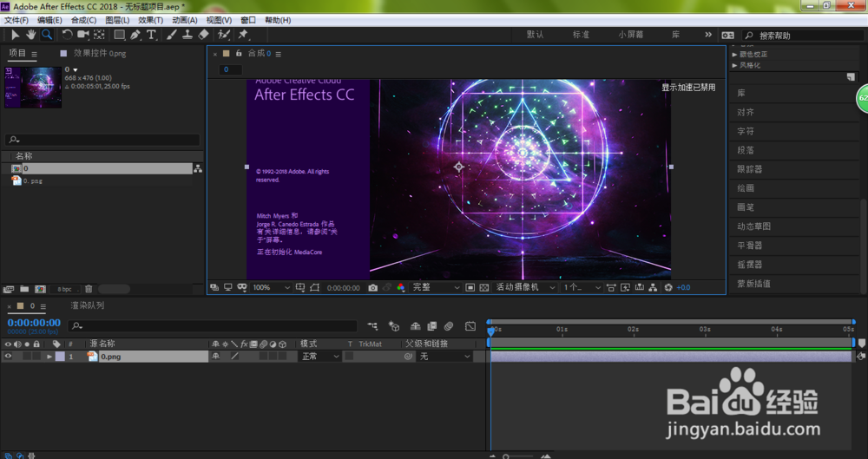
Task: Open the 正常 blending mode dropdown
Action: tap(320, 357)
